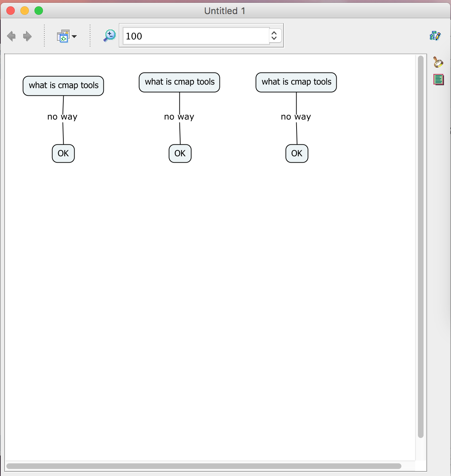
Task: Click the horizontal scrollbar at the bottom
Action: point(204,466)
